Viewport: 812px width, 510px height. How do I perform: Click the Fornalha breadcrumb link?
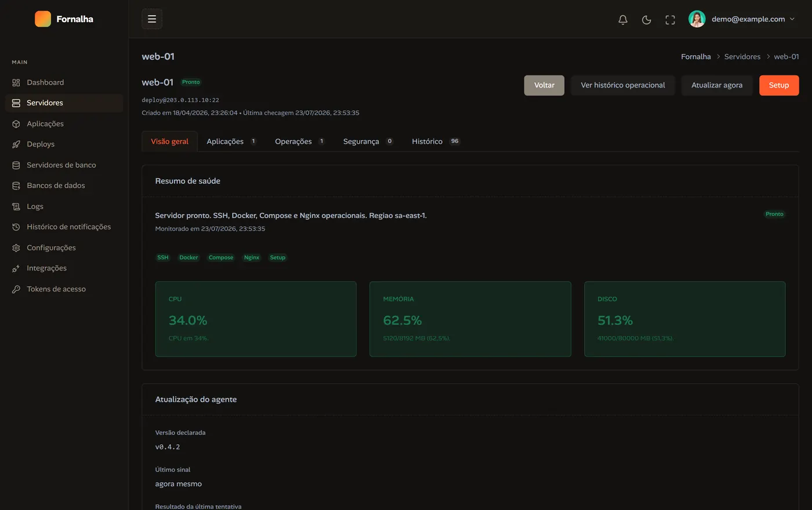[x=696, y=57]
